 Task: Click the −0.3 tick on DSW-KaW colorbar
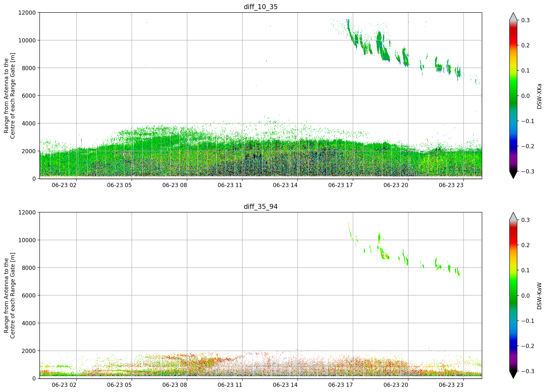[x=528, y=371]
